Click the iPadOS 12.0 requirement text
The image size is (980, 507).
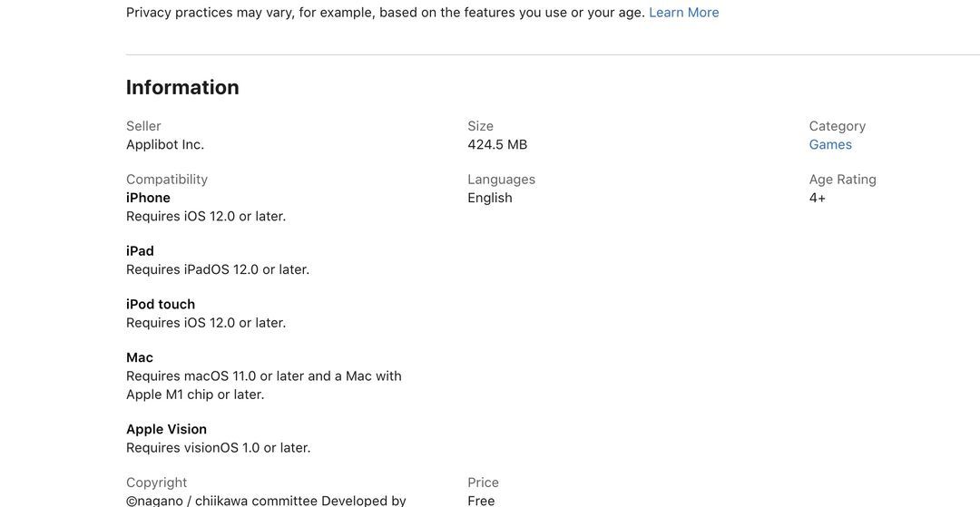point(218,269)
